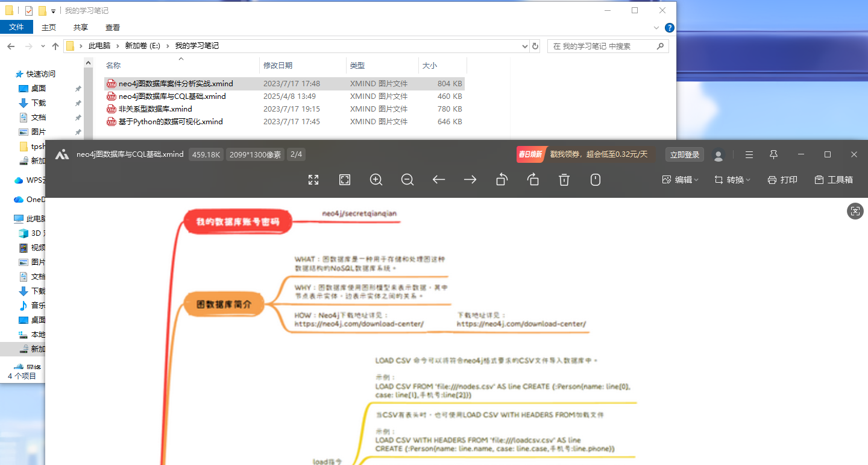Zoom out with the magnifier minus icon
The width and height of the screenshot is (868, 465).
click(x=407, y=180)
